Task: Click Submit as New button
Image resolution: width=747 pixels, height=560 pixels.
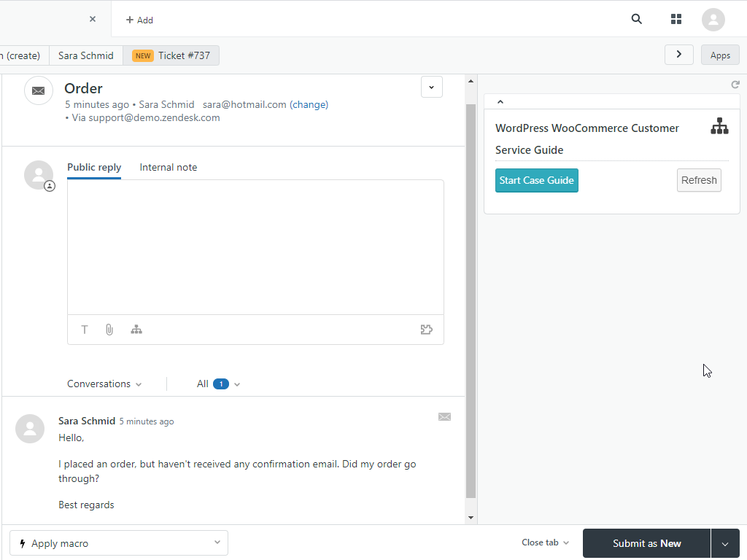Action: [x=646, y=543]
